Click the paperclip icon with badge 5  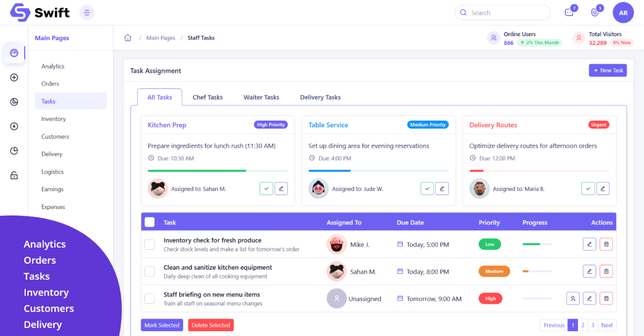click(x=596, y=11)
